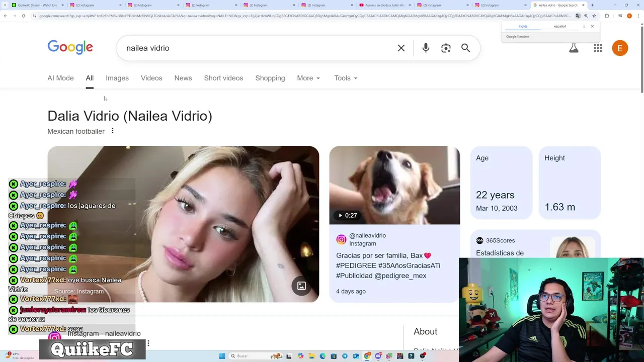Open Outlook from the taskbar
644x362 pixels.
coord(356,356)
